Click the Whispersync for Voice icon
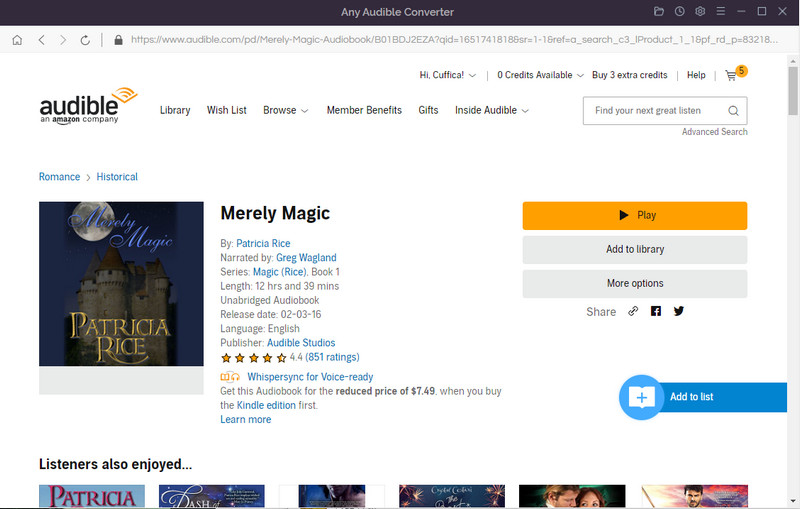 tap(230, 377)
